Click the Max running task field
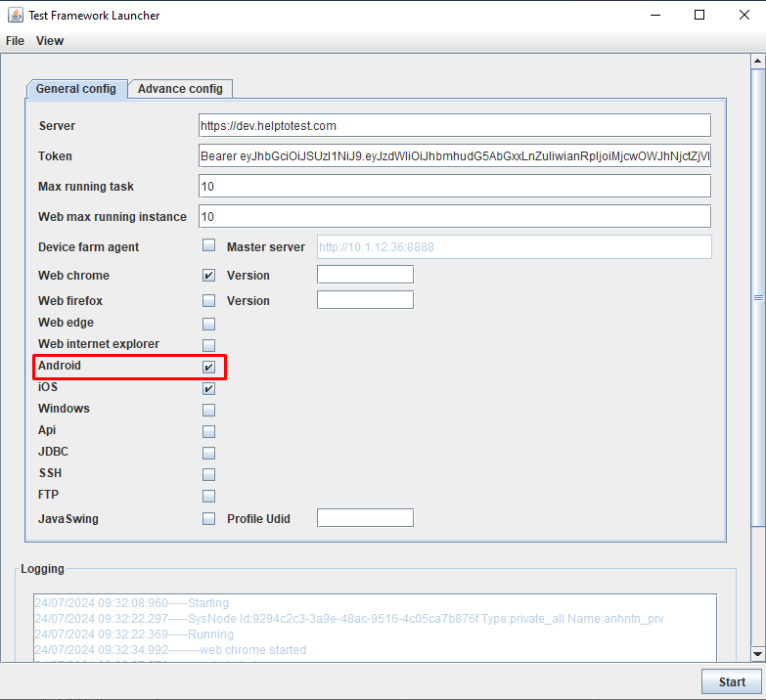 (455, 186)
